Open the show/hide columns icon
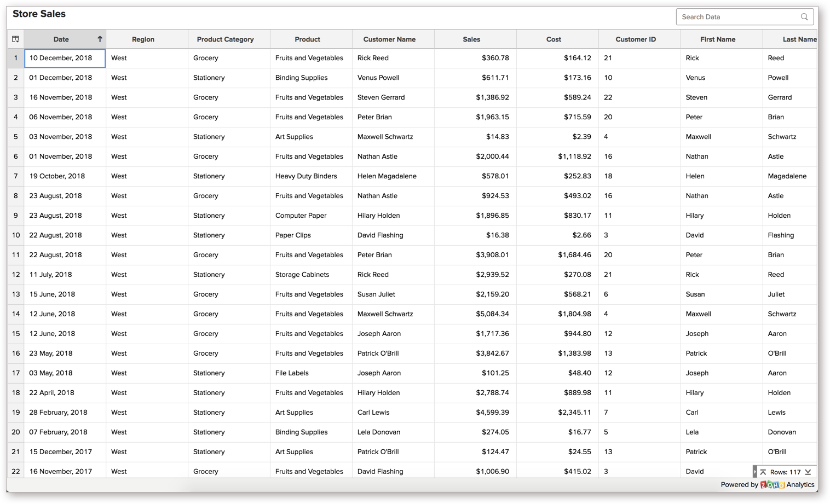830x504 pixels. 15,39
